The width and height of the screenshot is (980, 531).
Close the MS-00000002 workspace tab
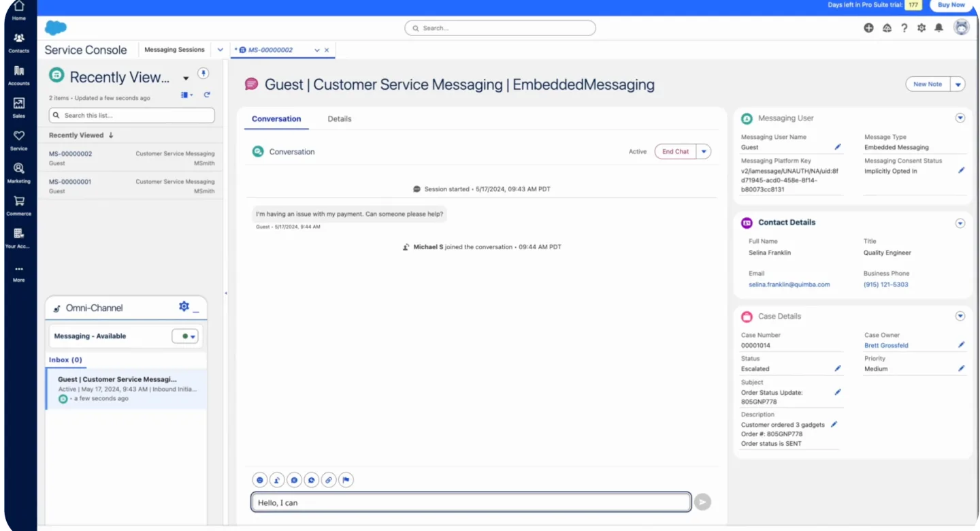327,50
